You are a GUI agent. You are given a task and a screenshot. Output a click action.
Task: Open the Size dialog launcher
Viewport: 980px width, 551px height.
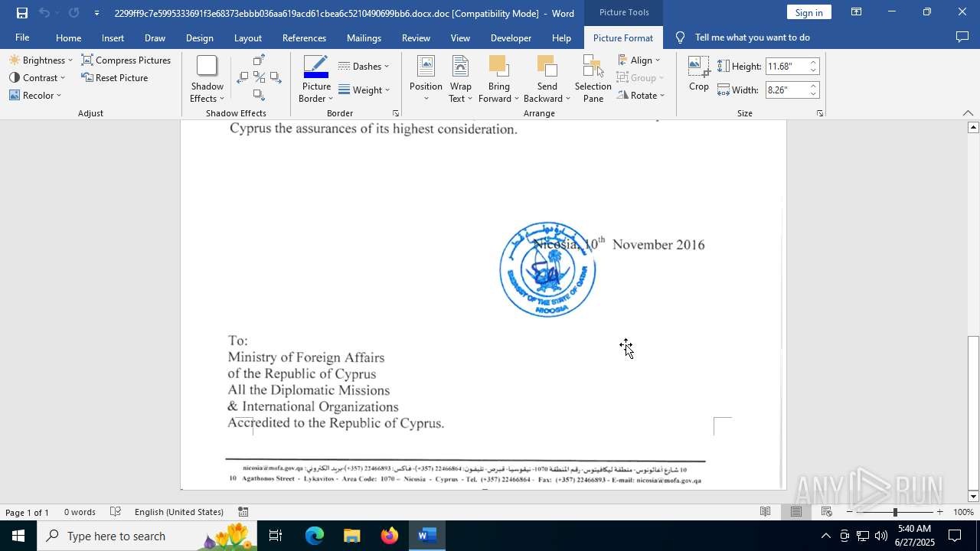(x=819, y=113)
